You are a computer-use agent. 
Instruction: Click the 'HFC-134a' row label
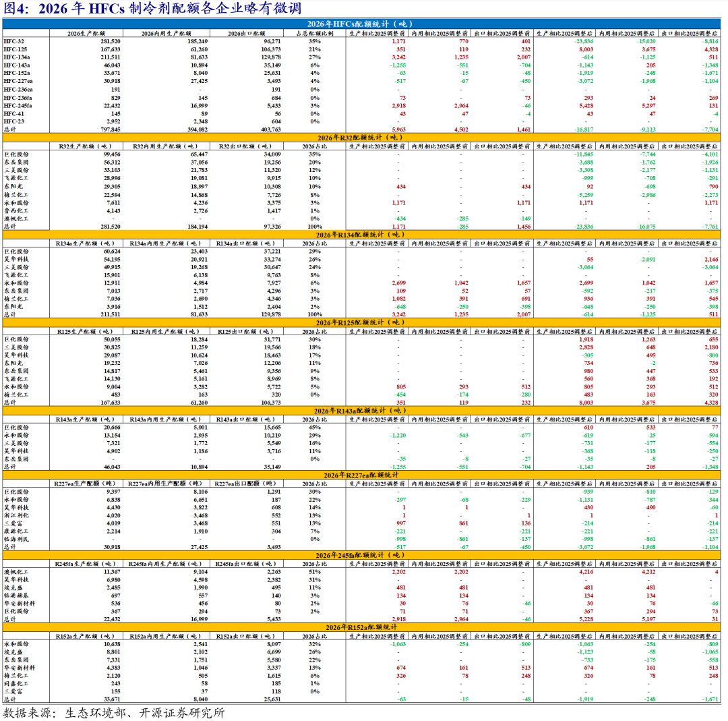[x=16, y=58]
